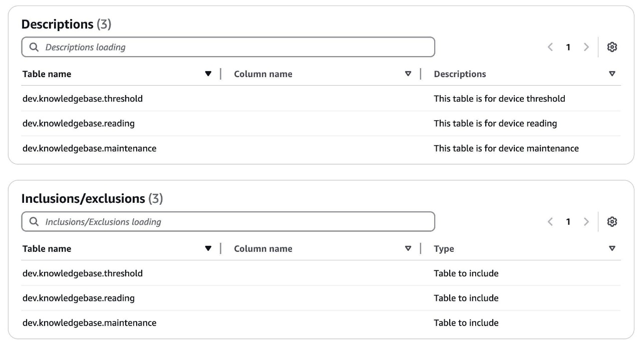Sort Descriptions by Table name
The width and height of the screenshot is (644, 343).
coord(208,74)
